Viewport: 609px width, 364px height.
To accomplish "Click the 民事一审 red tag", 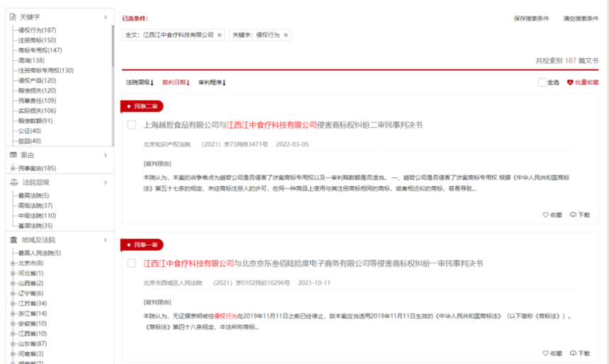I will (142, 245).
